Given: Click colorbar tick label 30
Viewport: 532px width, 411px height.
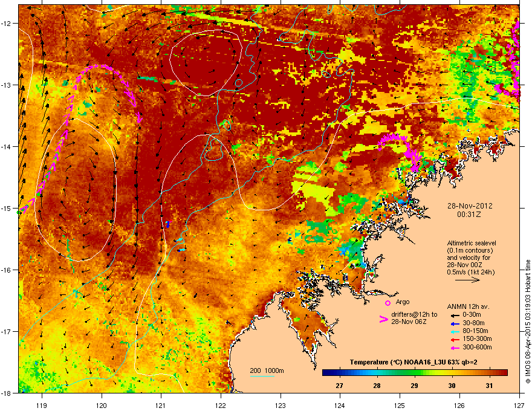Looking at the screenshot, I should (x=452, y=386).
